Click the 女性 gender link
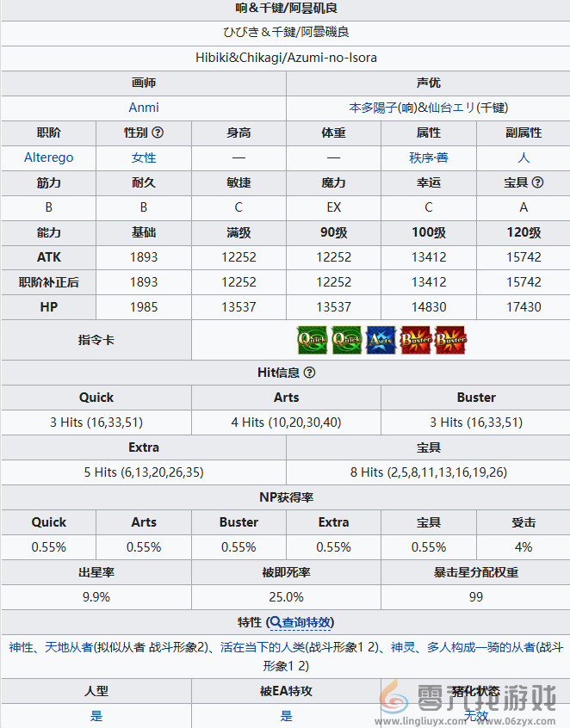The width and height of the screenshot is (570, 728). pos(144,157)
